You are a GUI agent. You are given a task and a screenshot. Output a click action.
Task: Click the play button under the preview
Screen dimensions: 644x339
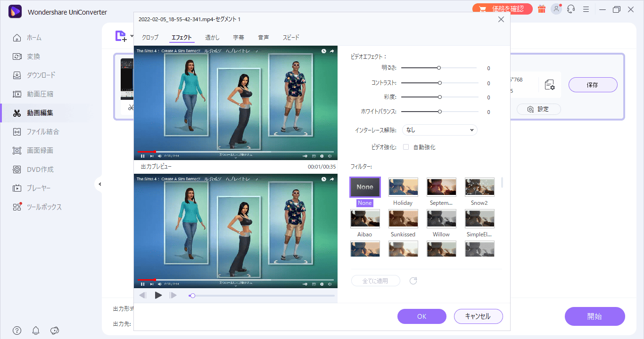tap(158, 295)
